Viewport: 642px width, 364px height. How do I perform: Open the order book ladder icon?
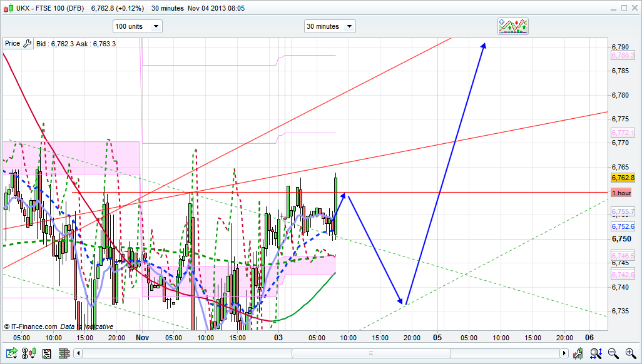63,354
